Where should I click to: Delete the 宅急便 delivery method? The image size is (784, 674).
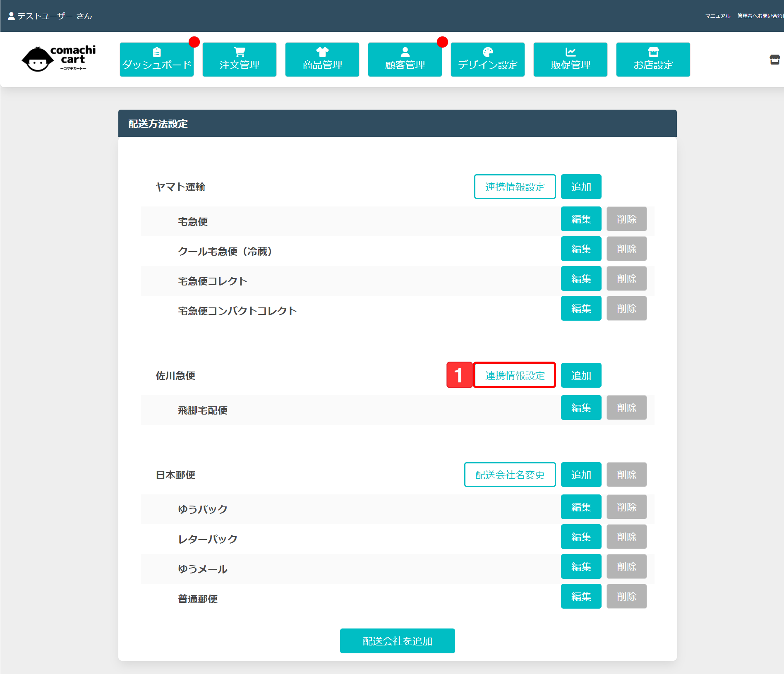click(626, 219)
